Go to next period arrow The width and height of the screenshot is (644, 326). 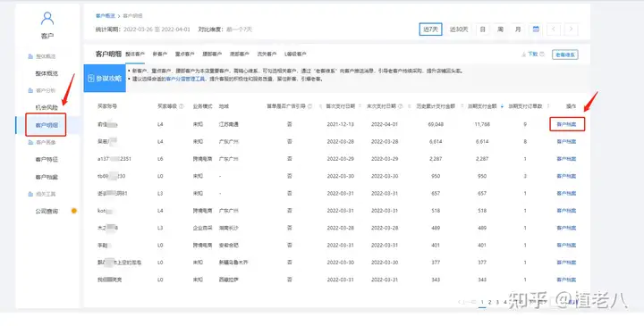(x=571, y=29)
